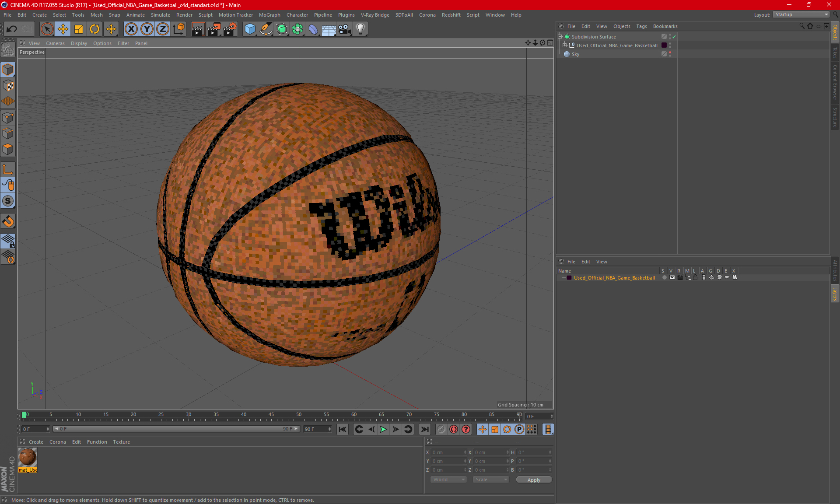
Task: Open the Layout Startup dropdown
Action: (x=801, y=15)
